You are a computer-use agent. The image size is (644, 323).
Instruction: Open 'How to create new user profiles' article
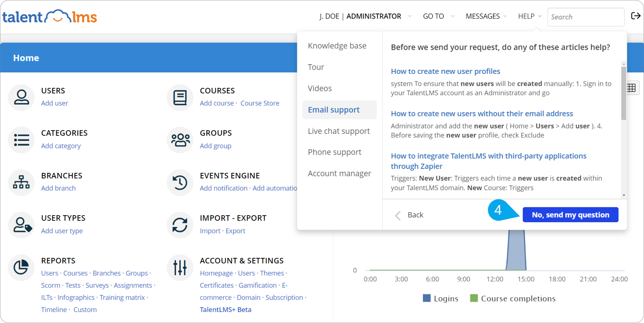coord(445,71)
